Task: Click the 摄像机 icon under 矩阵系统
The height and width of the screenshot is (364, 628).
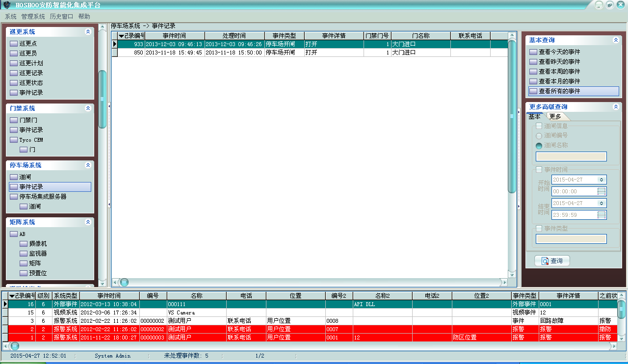Action: click(23, 244)
